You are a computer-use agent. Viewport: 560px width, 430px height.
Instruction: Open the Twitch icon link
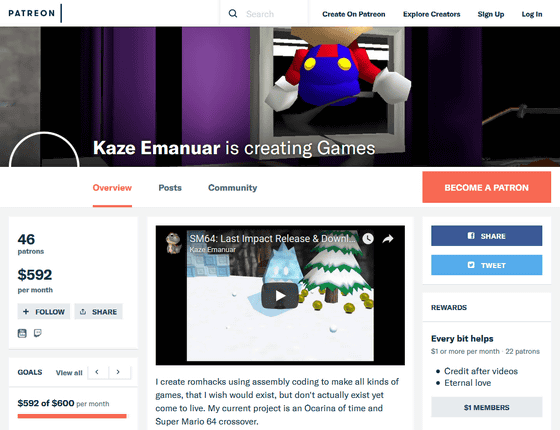(38, 333)
